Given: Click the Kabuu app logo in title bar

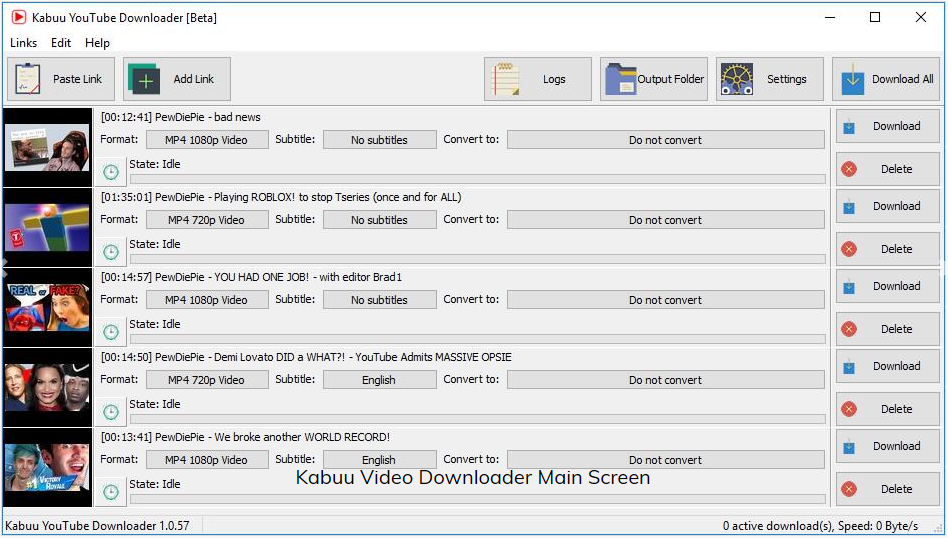Looking at the screenshot, I should [x=19, y=18].
